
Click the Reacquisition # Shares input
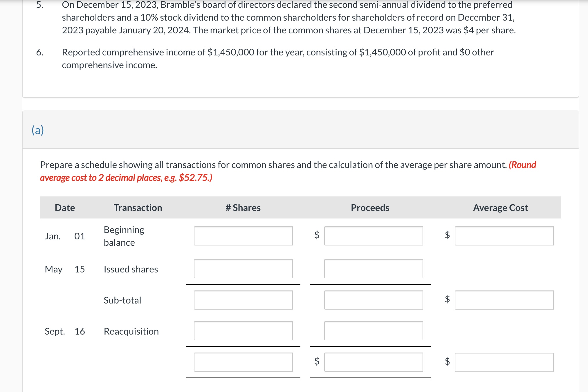243,331
